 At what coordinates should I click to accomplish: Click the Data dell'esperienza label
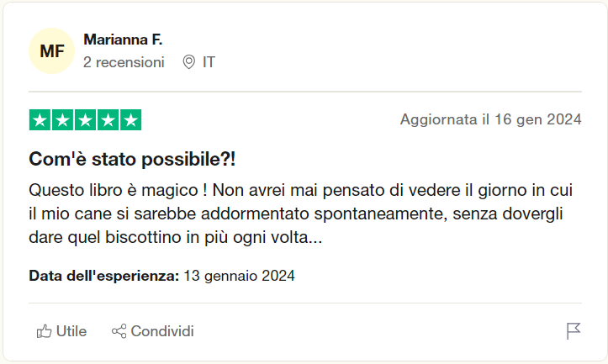(104, 276)
